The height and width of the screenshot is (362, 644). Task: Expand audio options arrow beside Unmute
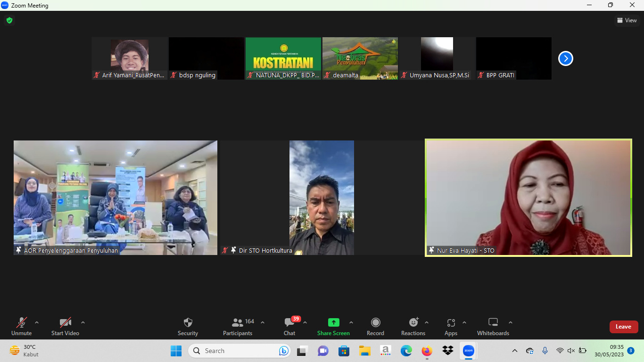pyautogui.click(x=37, y=323)
